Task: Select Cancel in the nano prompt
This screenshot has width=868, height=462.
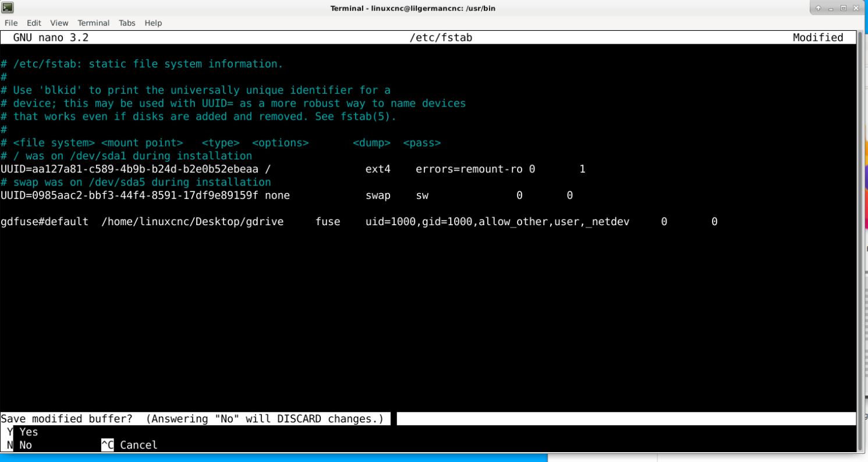Action: coord(129,445)
